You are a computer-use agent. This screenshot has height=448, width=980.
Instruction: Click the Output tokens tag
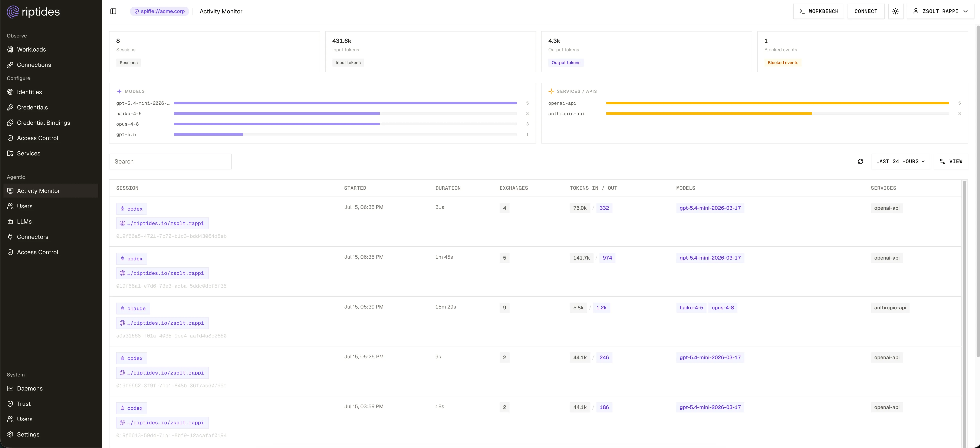pos(566,63)
